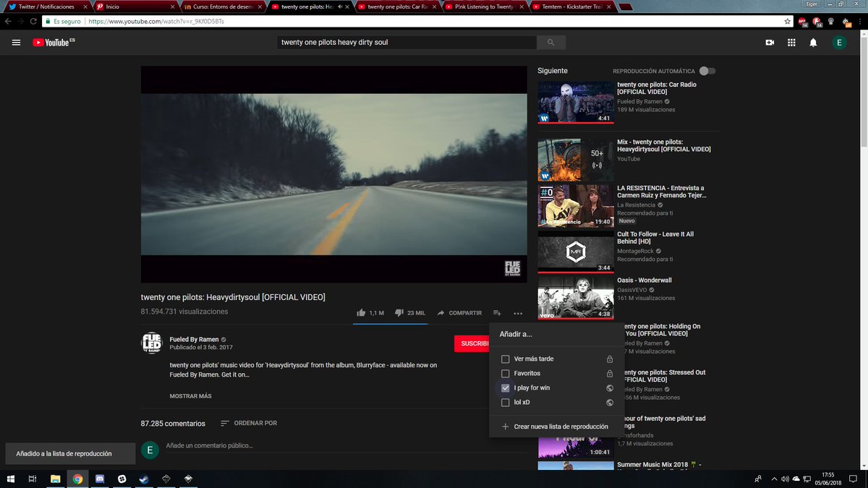Reload the page
The height and width of the screenshot is (488, 868).
33,21
